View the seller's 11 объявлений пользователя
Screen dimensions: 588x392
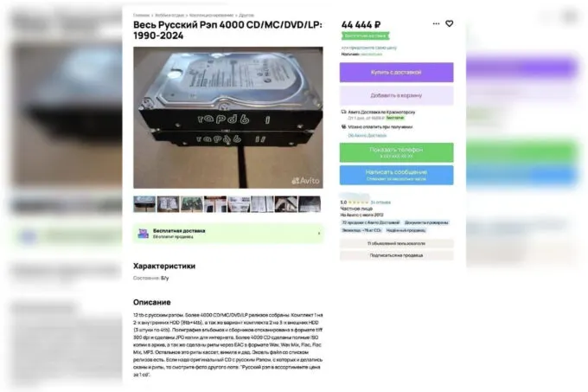click(x=396, y=243)
